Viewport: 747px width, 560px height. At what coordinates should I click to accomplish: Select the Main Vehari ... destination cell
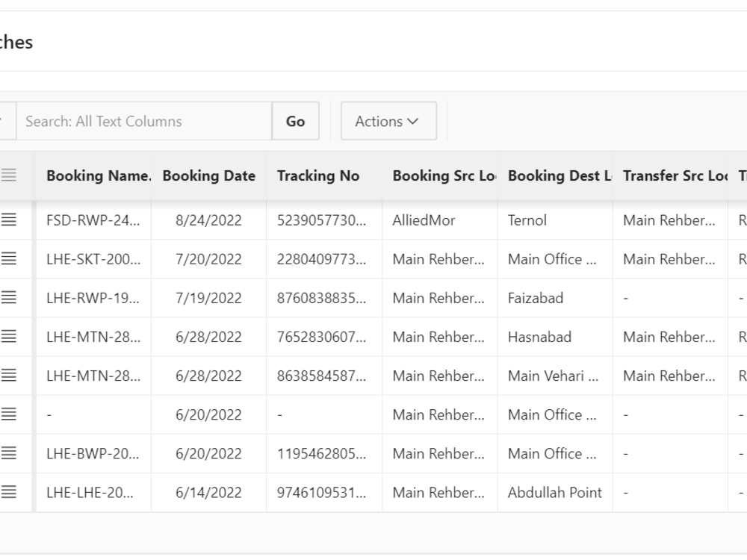coord(554,376)
